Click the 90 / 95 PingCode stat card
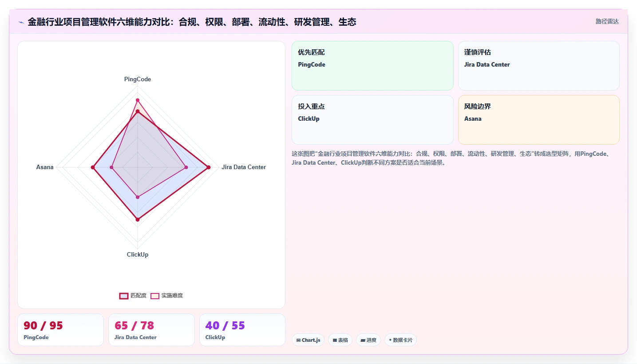 60,330
